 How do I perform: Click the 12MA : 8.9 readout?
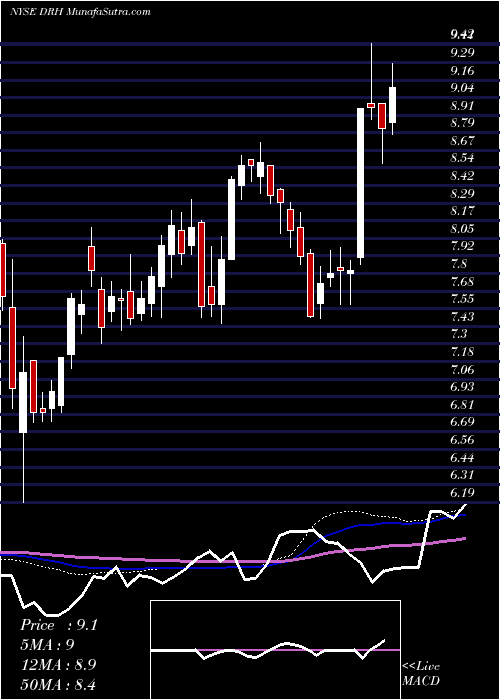[58, 665]
